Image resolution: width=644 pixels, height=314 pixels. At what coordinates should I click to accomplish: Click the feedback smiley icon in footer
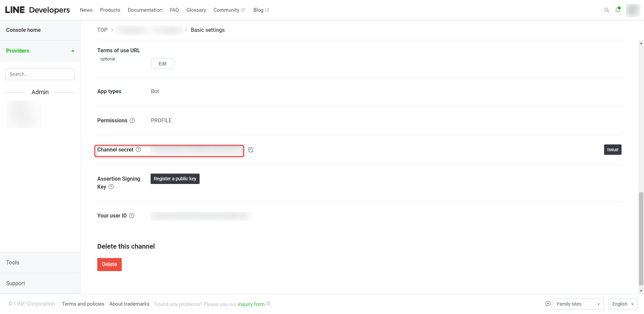click(x=548, y=304)
